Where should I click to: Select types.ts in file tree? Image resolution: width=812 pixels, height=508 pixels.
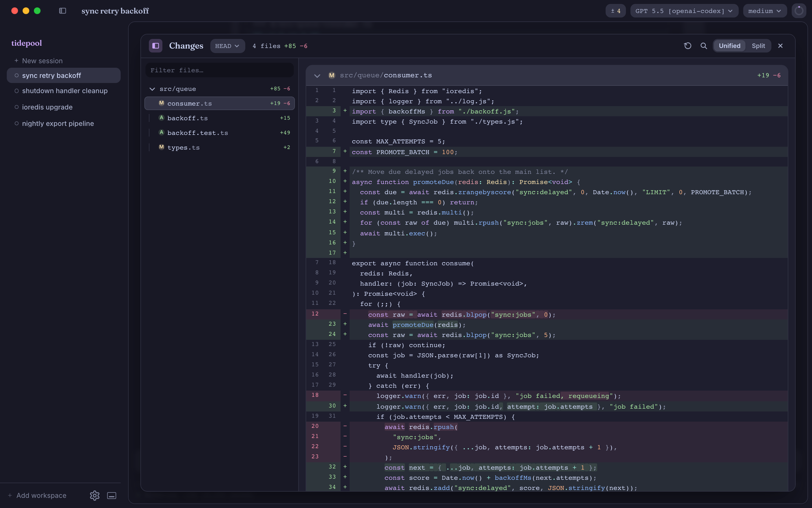[x=219, y=148]
